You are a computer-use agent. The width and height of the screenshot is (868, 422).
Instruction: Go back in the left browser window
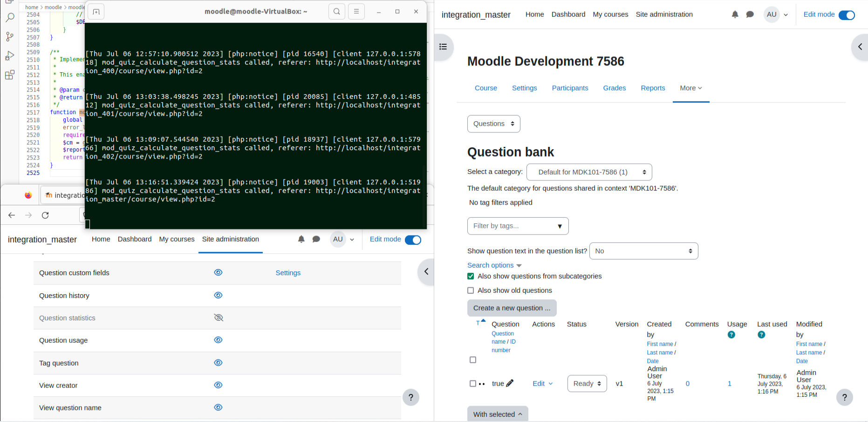click(x=12, y=215)
